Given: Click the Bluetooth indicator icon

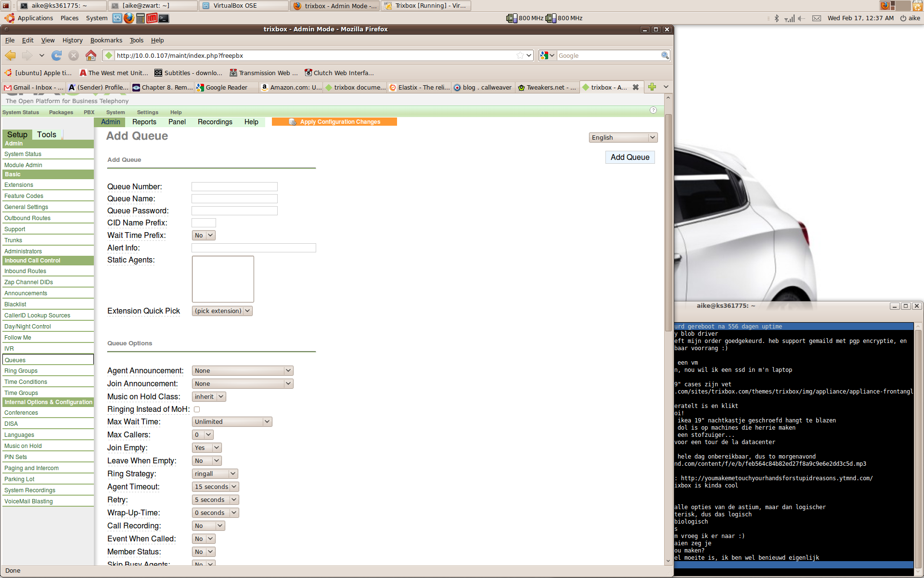Looking at the screenshot, I should [x=776, y=18].
